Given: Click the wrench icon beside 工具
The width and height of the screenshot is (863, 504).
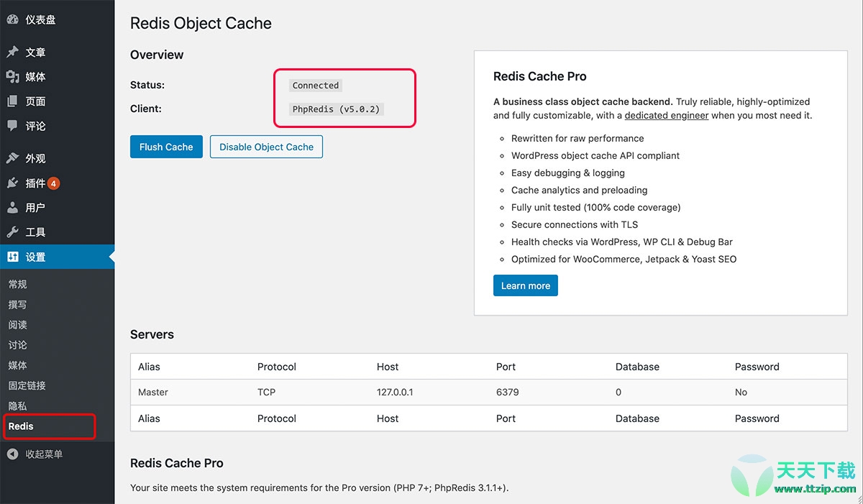Looking at the screenshot, I should tap(12, 232).
